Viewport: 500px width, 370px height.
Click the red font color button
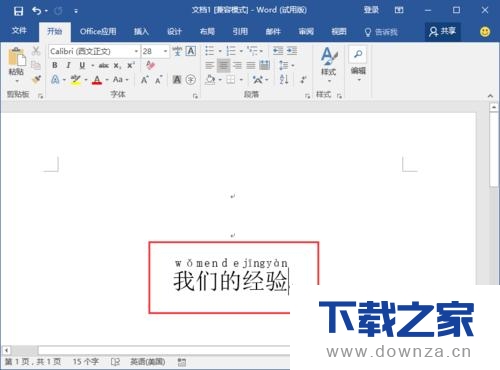click(97, 80)
